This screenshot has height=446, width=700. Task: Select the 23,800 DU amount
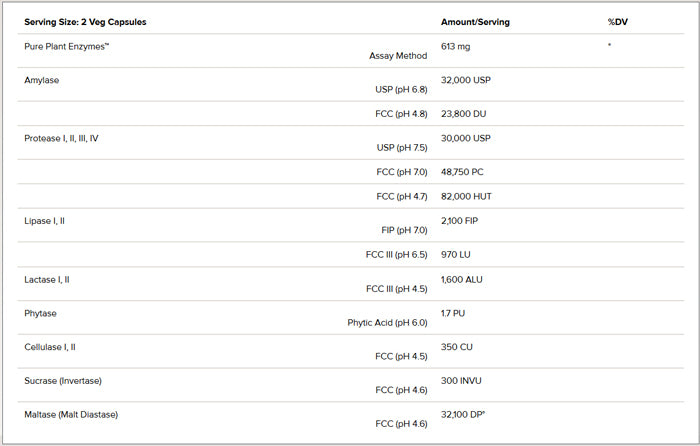pyautogui.click(x=465, y=114)
